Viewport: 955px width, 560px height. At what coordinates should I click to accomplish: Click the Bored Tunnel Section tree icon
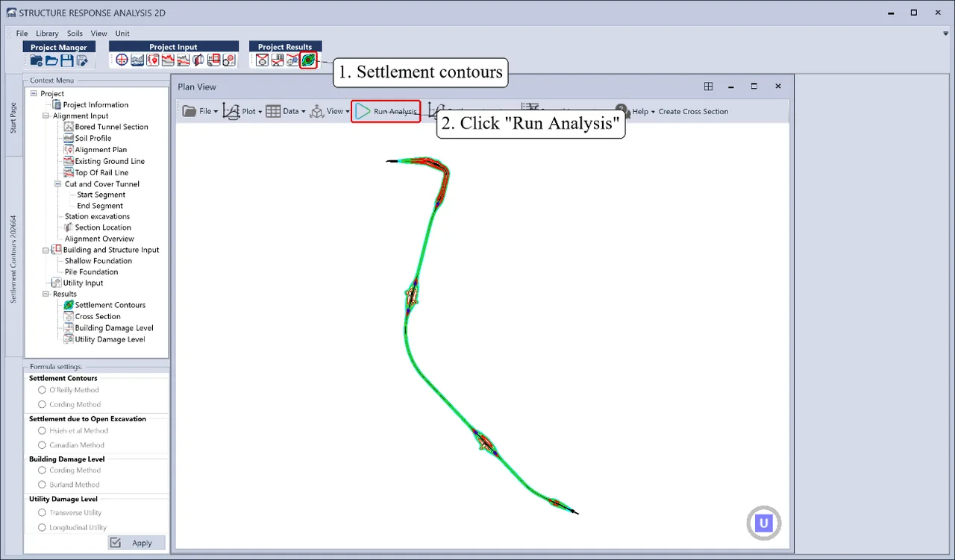click(69, 127)
